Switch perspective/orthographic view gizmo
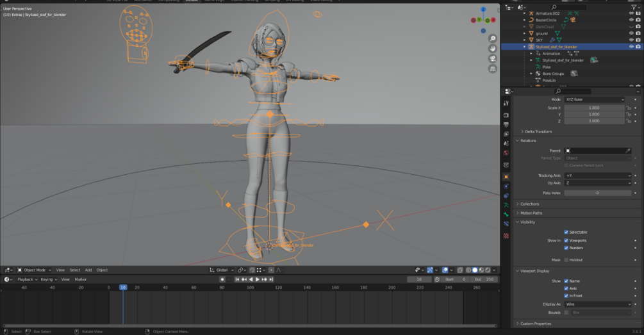Viewport: 644px width, 335px height. point(492,69)
